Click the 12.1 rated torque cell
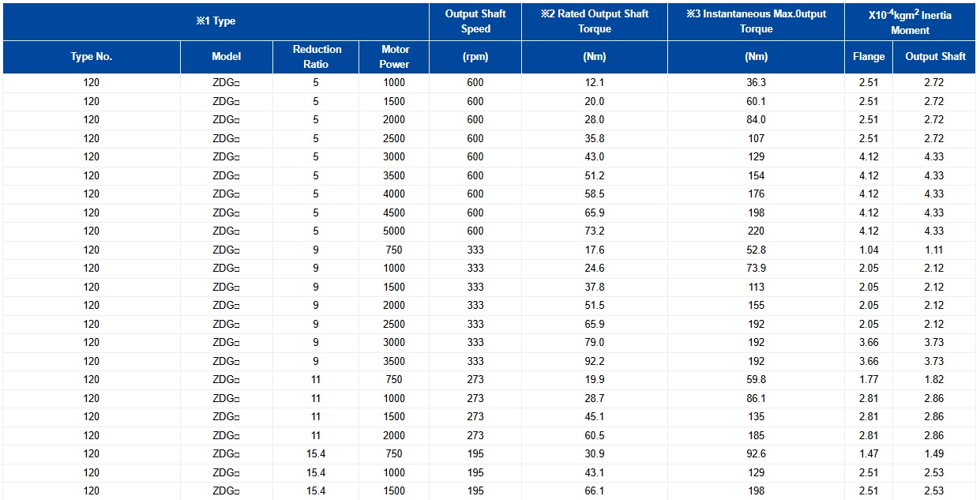The width and height of the screenshot is (980, 500). tap(594, 83)
